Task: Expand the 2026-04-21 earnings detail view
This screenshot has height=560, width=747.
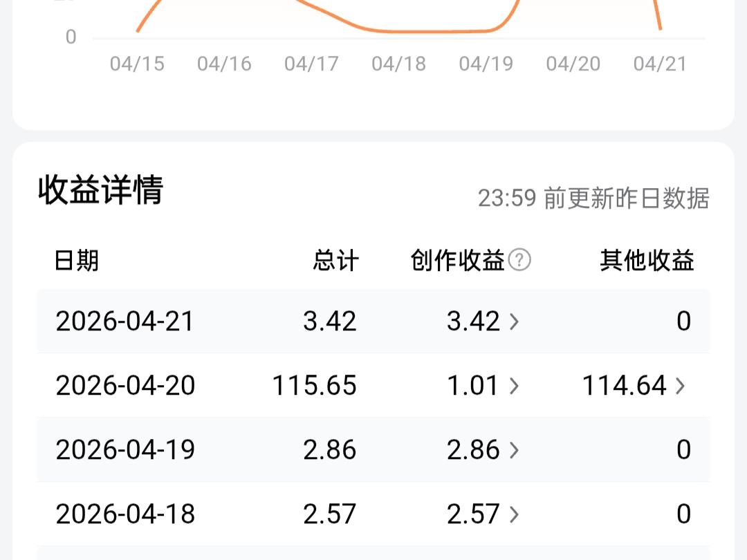Action: [373, 321]
